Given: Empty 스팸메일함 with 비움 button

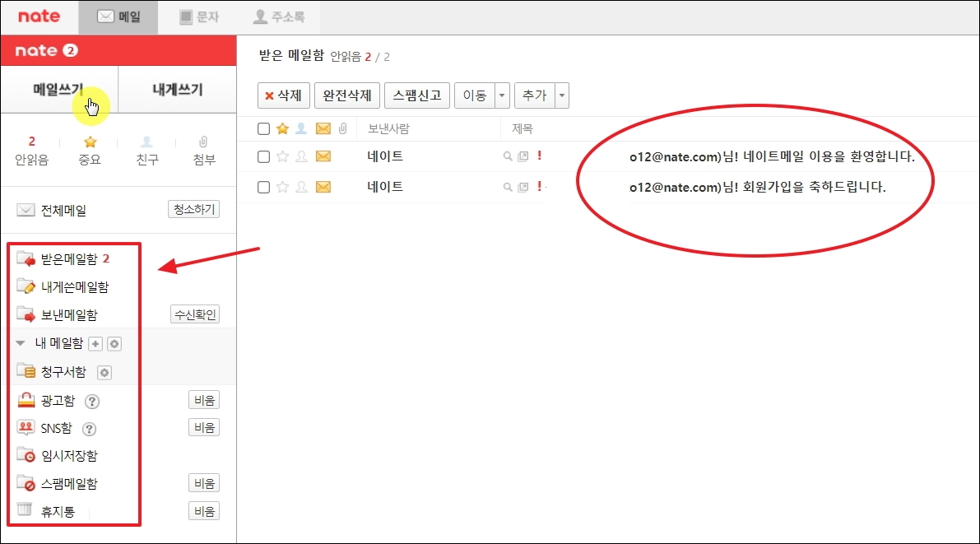Looking at the screenshot, I should tap(204, 483).
